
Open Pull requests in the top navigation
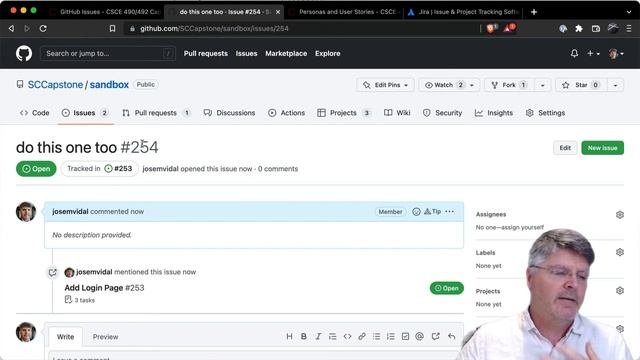pos(206,53)
